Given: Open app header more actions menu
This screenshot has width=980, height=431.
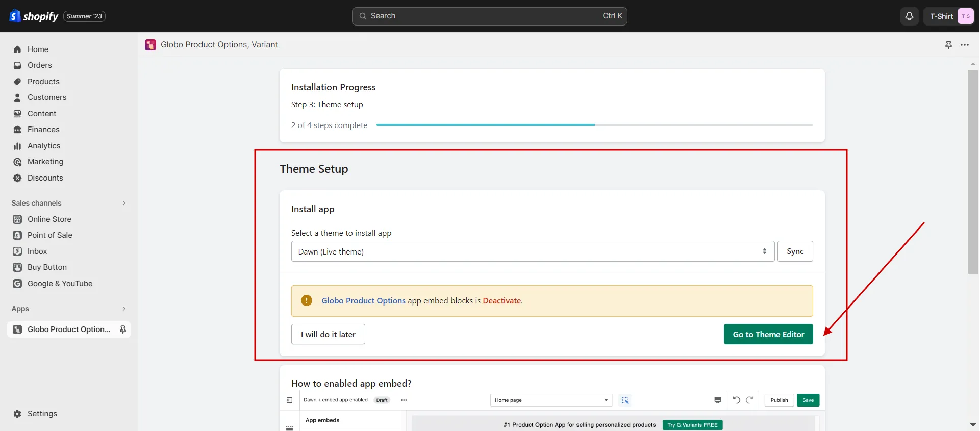Looking at the screenshot, I should (965, 45).
